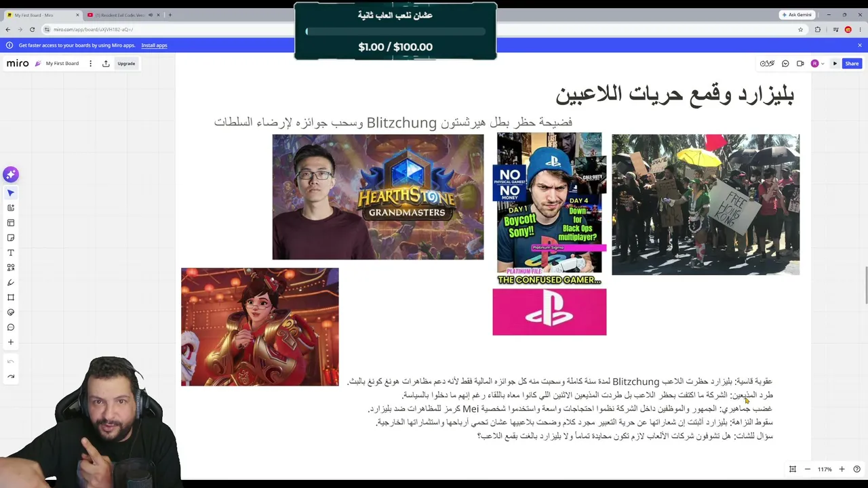Rename the board title My First Board
Screen dimensions: 868x488
pos(62,64)
